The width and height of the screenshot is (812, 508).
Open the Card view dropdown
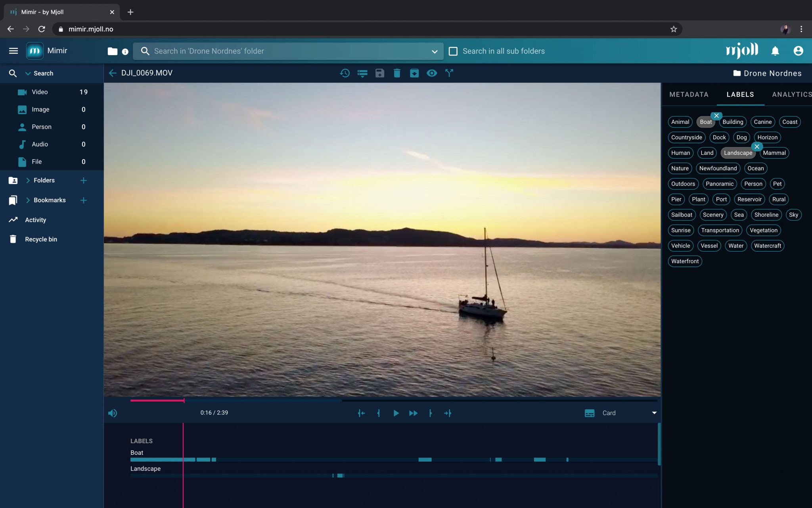654,413
